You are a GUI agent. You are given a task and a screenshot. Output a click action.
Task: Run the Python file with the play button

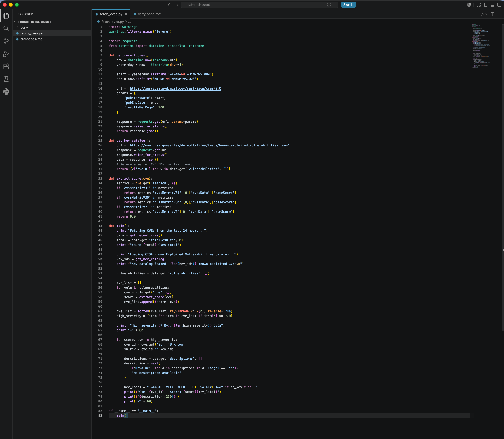(482, 14)
